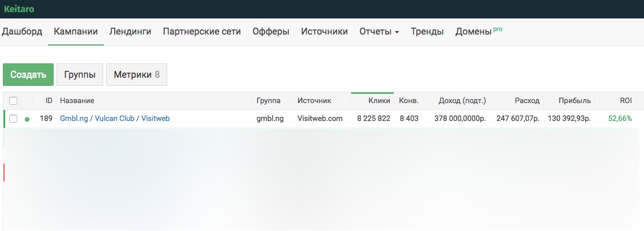Image resolution: width=644 pixels, height=231 pixels.
Task: Check the campaign 189 row checkbox
Action: (13, 119)
